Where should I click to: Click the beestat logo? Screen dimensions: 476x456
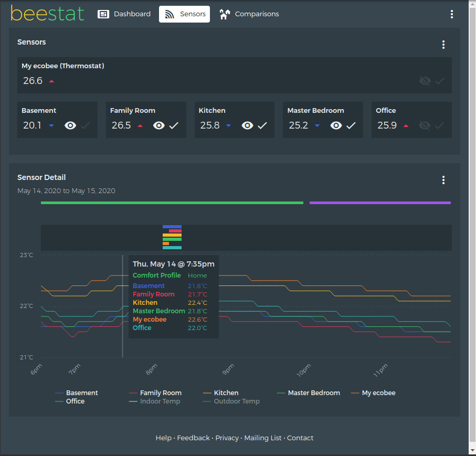point(47,14)
